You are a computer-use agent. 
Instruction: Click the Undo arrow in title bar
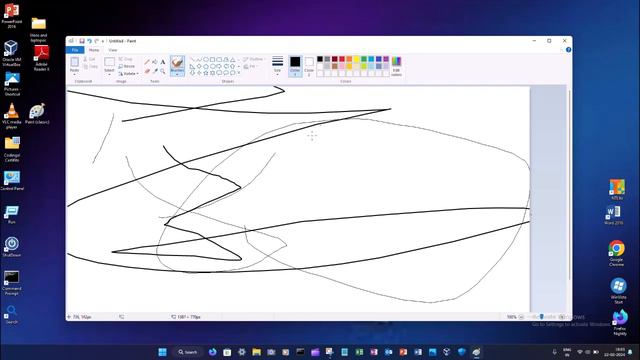(89, 41)
